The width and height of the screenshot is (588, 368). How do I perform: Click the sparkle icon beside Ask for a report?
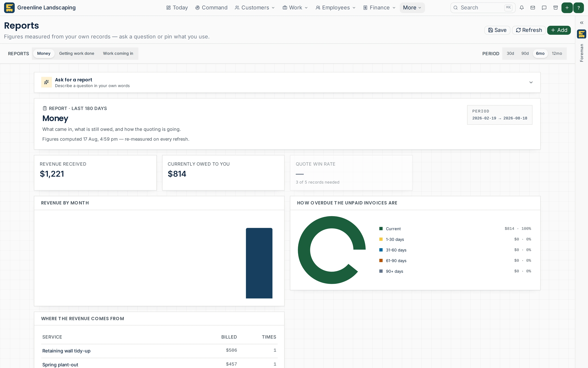pyautogui.click(x=46, y=82)
